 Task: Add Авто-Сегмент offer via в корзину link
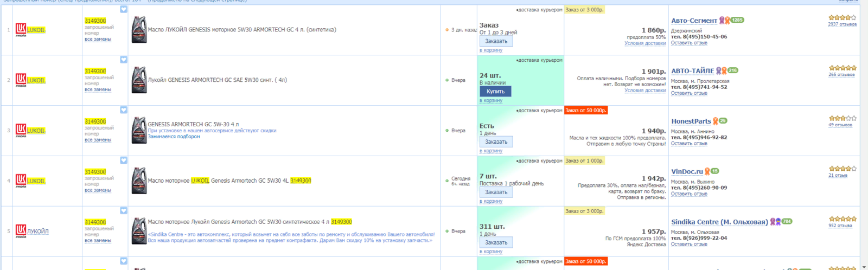491,50
